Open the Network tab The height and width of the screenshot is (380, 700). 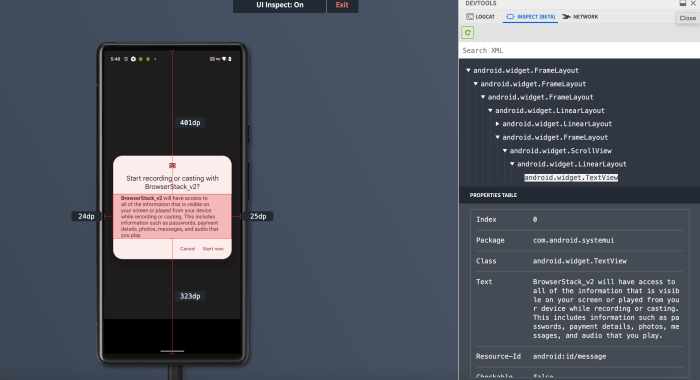pos(580,17)
